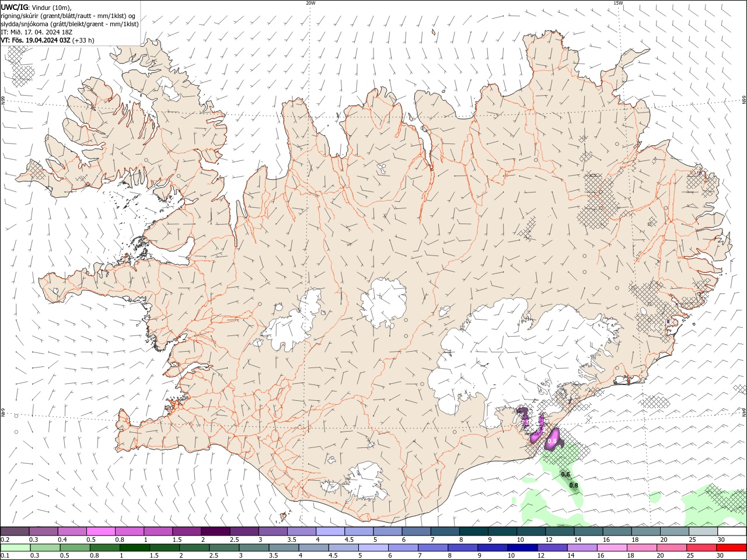Click the '20W' longitude label at top
The height and width of the screenshot is (560, 747).
tap(310, 3)
